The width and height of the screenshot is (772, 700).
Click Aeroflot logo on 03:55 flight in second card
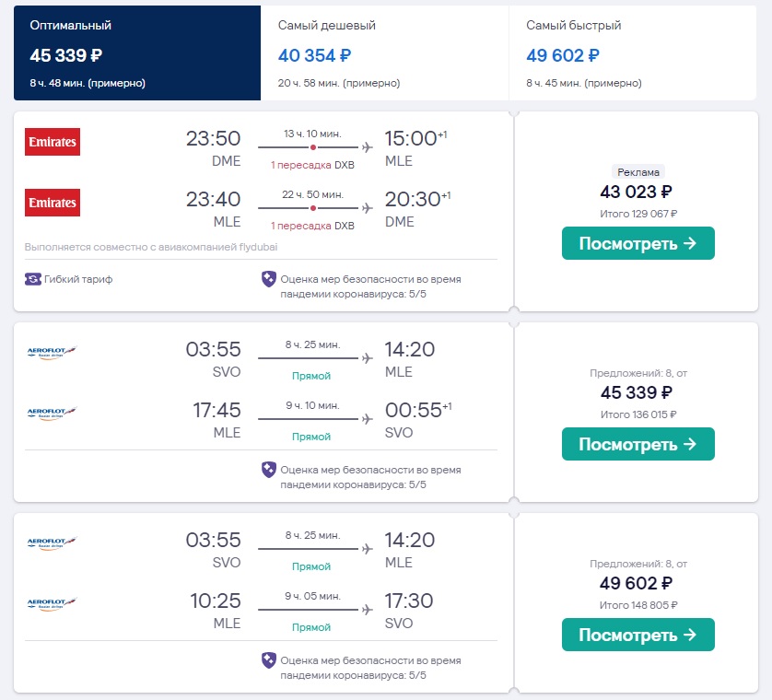pos(52,352)
